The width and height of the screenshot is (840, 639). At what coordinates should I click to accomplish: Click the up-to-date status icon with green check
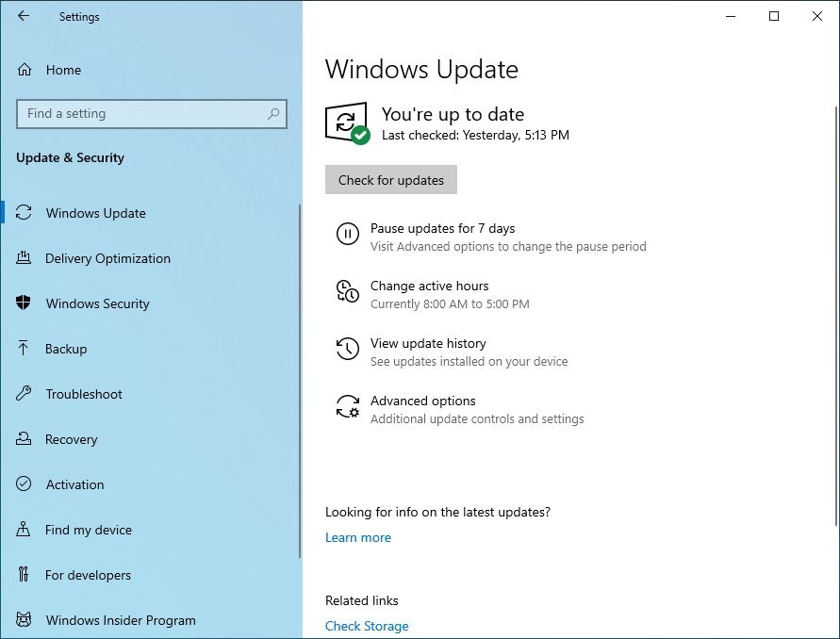click(x=347, y=123)
